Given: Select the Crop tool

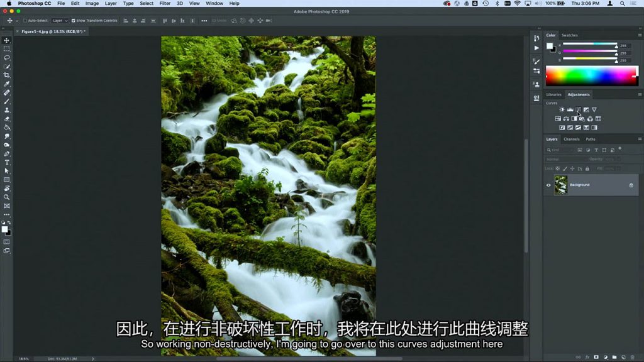Looking at the screenshot, I should tap(6, 75).
